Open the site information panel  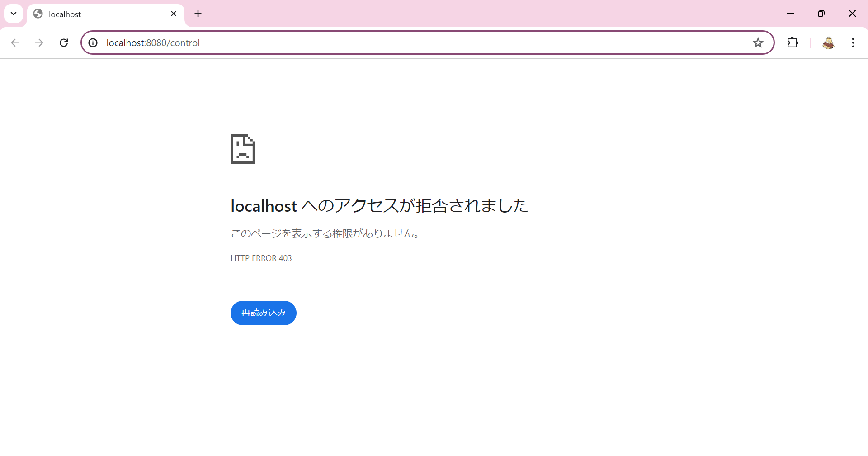point(93,43)
